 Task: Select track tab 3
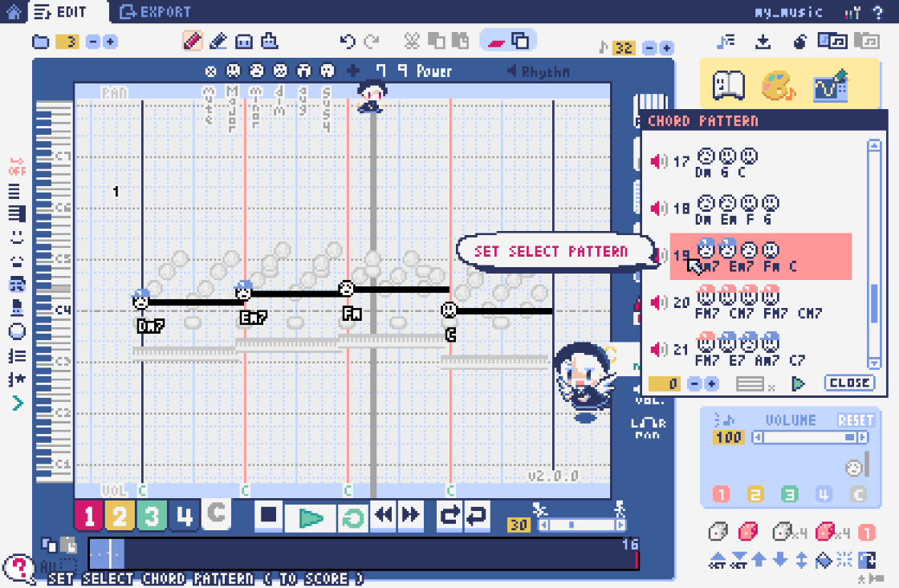click(152, 517)
